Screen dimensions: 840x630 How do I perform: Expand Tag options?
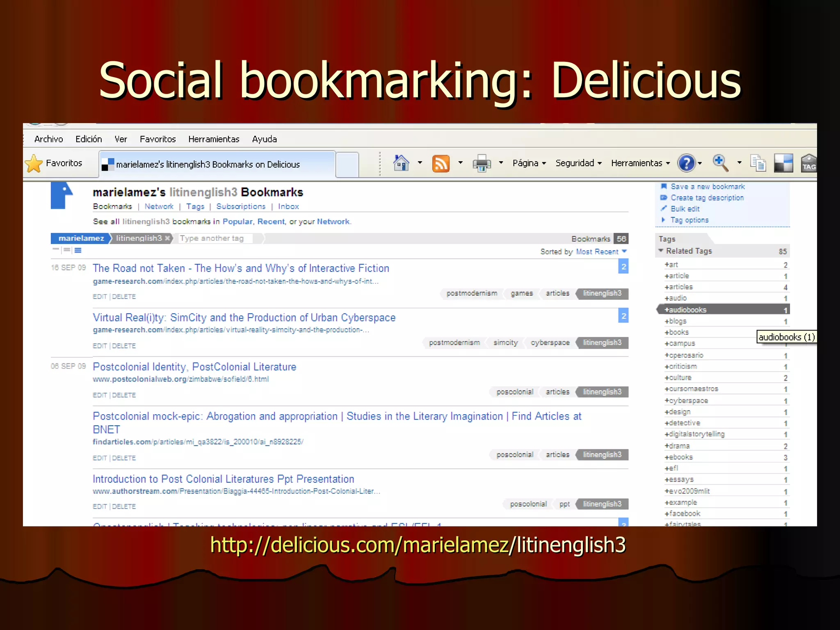[x=689, y=220]
